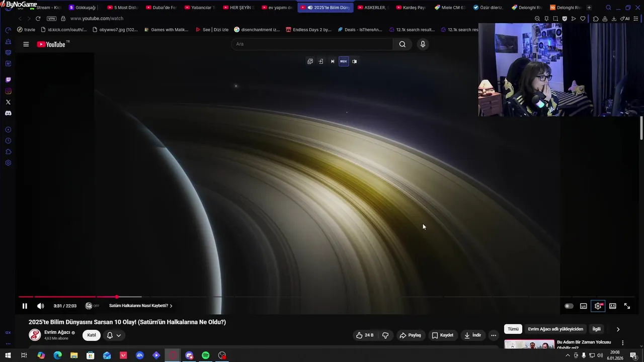Open the Evrim Ağacı channel avatar
The width and height of the screenshot is (644, 362).
click(x=35, y=335)
